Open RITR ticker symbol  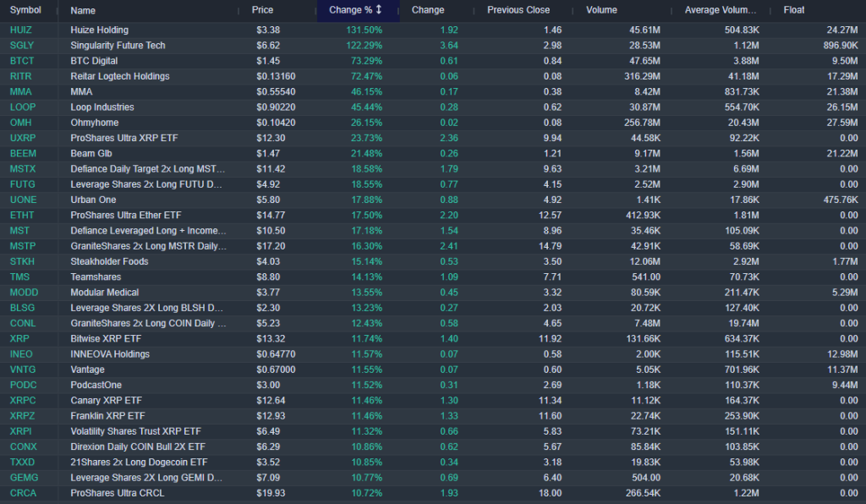pyautogui.click(x=20, y=76)
